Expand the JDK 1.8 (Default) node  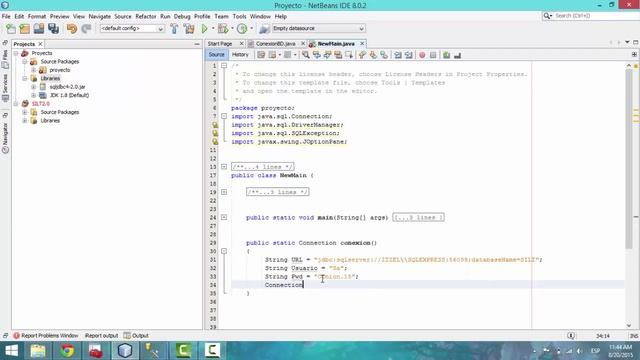click(x=33, y=96)
